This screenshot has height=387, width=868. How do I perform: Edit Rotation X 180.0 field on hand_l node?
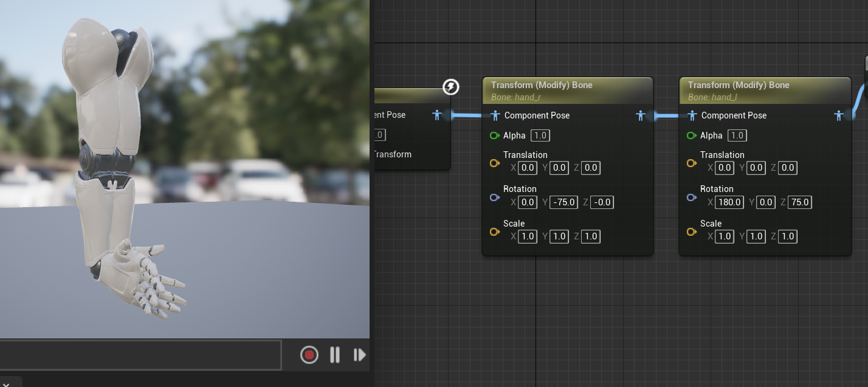pyautogui.click(x=729, y=202)
